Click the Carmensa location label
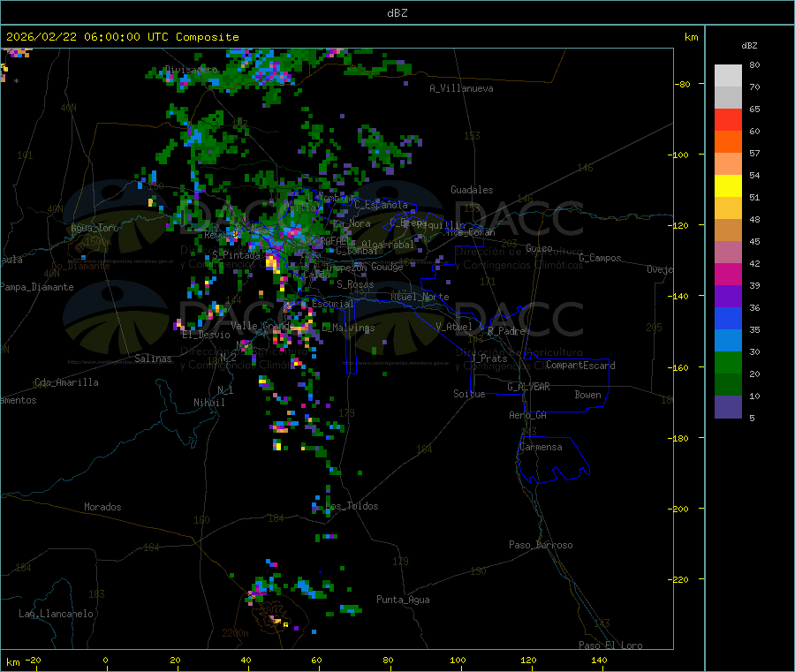The width and height of the screenshot is (795, 672). pos(541,447)
